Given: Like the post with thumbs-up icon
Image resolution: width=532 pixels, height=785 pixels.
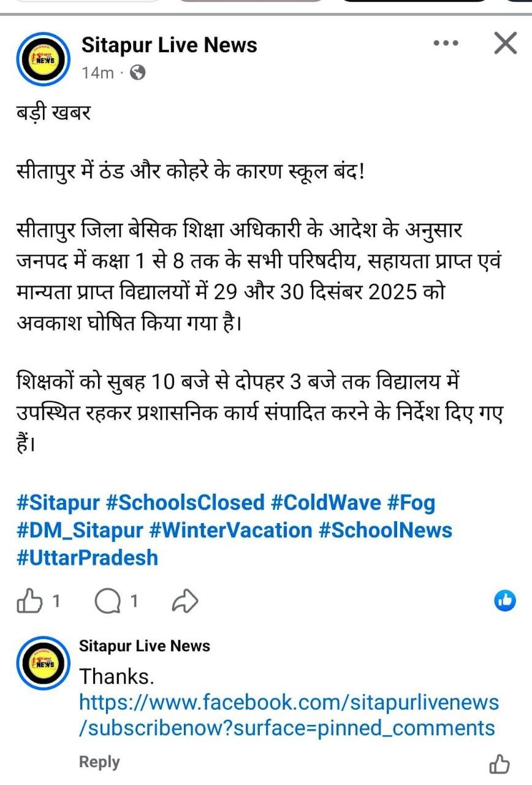Looking at the screenshot, I should click(x=29, y=601).
